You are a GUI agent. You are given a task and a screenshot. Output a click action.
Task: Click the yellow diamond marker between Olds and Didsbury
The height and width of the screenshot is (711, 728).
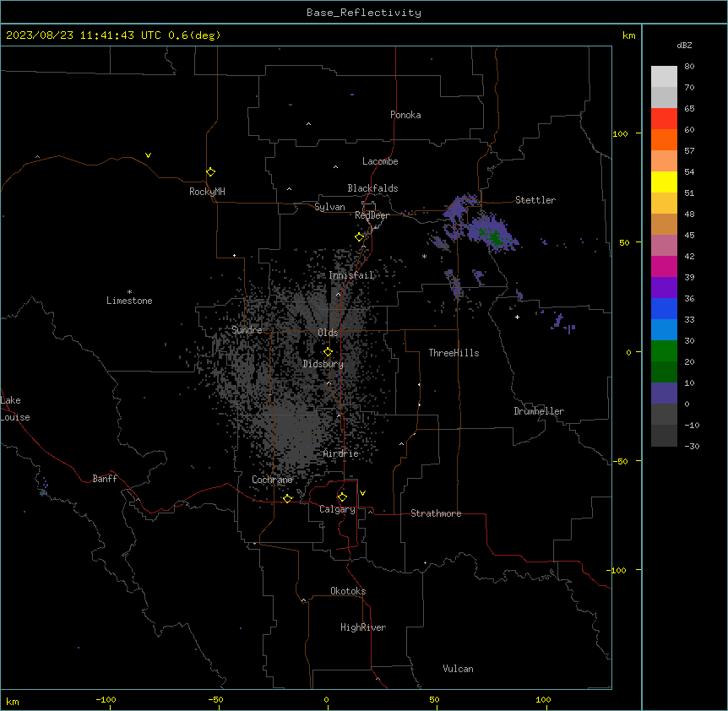[328, 352]
